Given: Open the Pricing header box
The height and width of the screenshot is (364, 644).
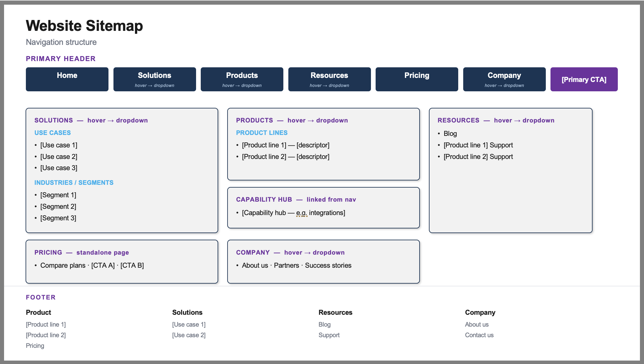Looking at the screenshot, I should tap(417, 79).
